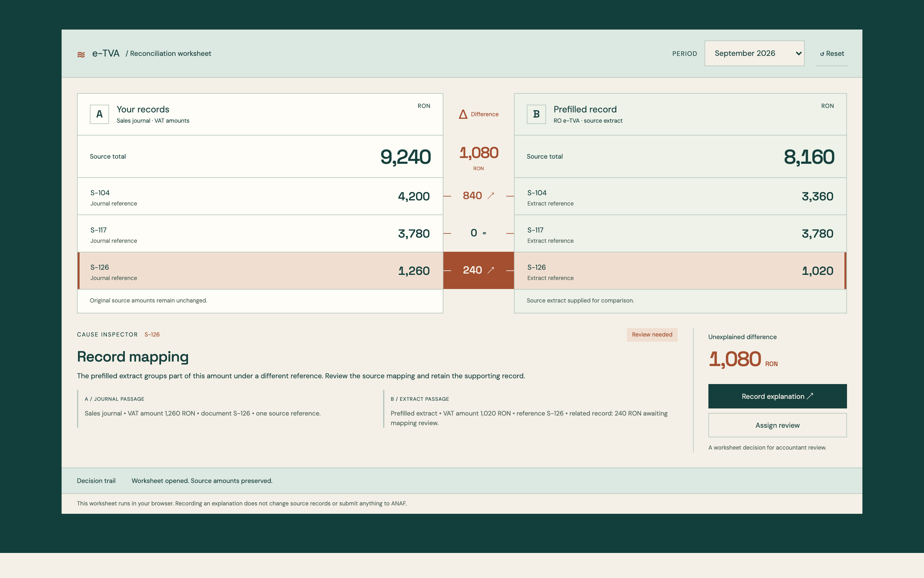Image resolution: width=924 pixels, height=578 pixels.
Task: Select the S-117 Extract reference row
Action: (x=680, y=233)
